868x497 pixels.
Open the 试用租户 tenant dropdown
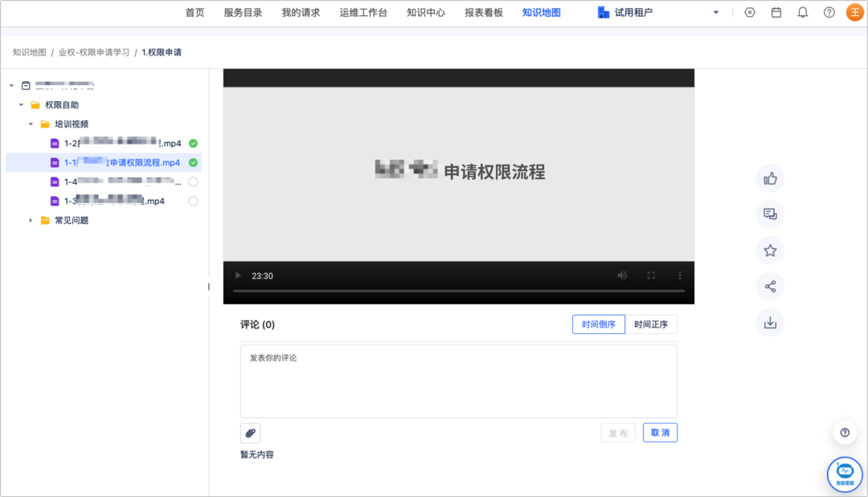click(x=716, y=12)
